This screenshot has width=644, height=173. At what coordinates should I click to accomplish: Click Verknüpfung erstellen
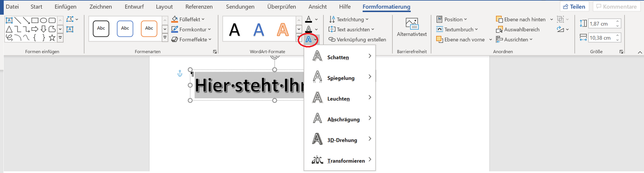point(357,40)
